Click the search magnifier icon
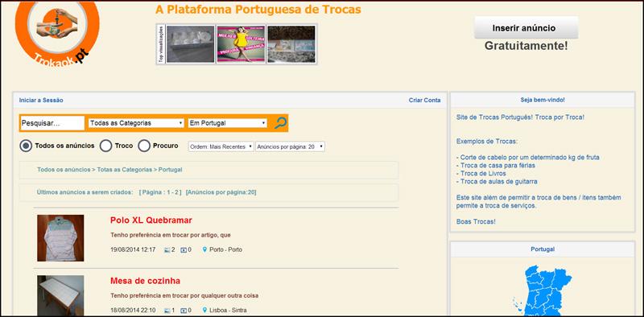The image size is (644, 317). pyautogui.click(x=280, y=123)
